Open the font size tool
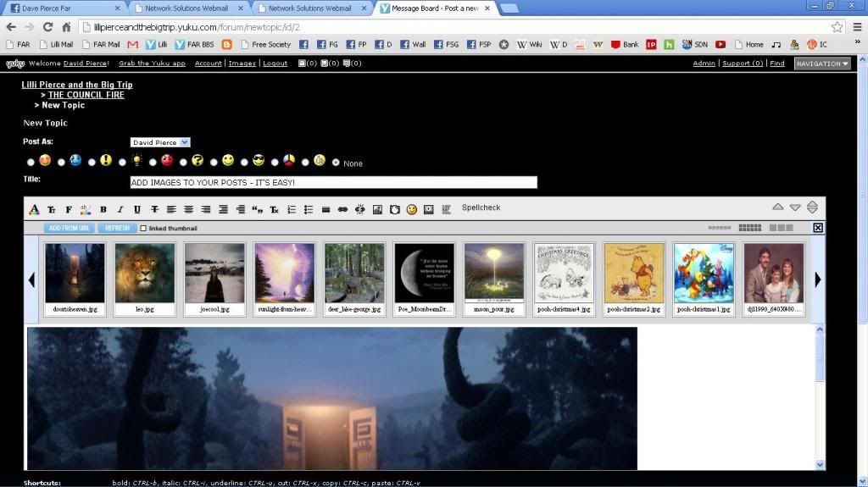The height and width of the screenshot is (487, 868). [x=51, y=209]
